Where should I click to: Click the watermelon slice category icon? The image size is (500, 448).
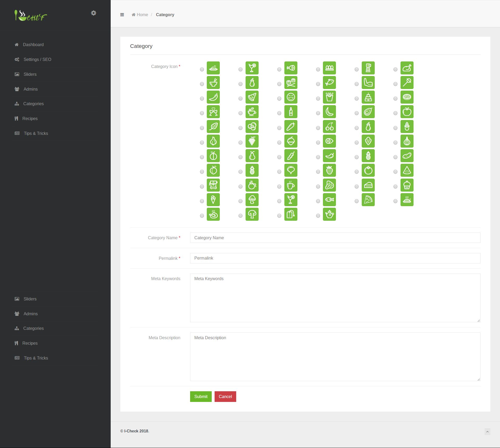click(407, 171)
